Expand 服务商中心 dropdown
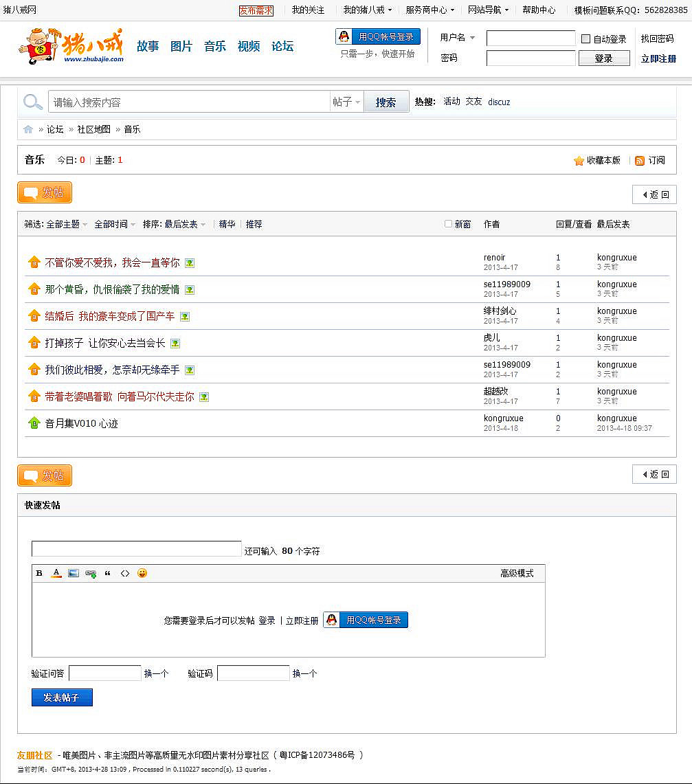This screenshot has width=692, height=784. pos(430,10)
